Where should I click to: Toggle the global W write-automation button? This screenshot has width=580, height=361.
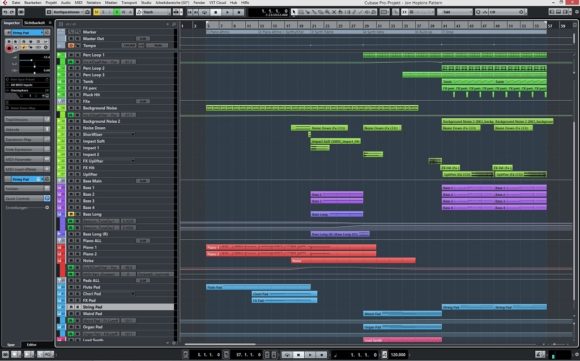click(124, 12)
